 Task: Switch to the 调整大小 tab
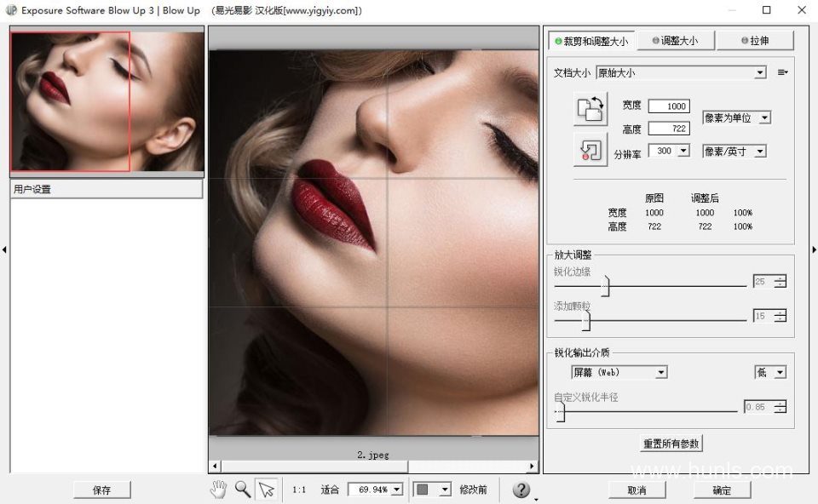coord(675,41)
